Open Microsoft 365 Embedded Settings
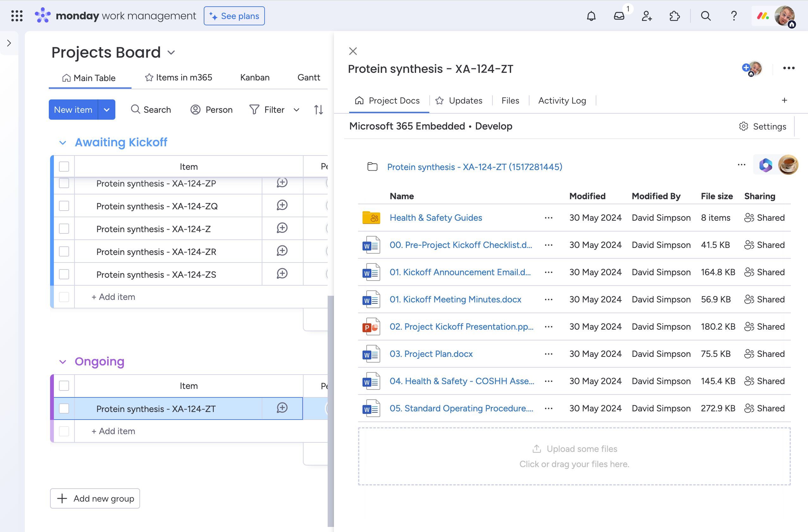The image size is (808, 532). [x=762, y=127]
